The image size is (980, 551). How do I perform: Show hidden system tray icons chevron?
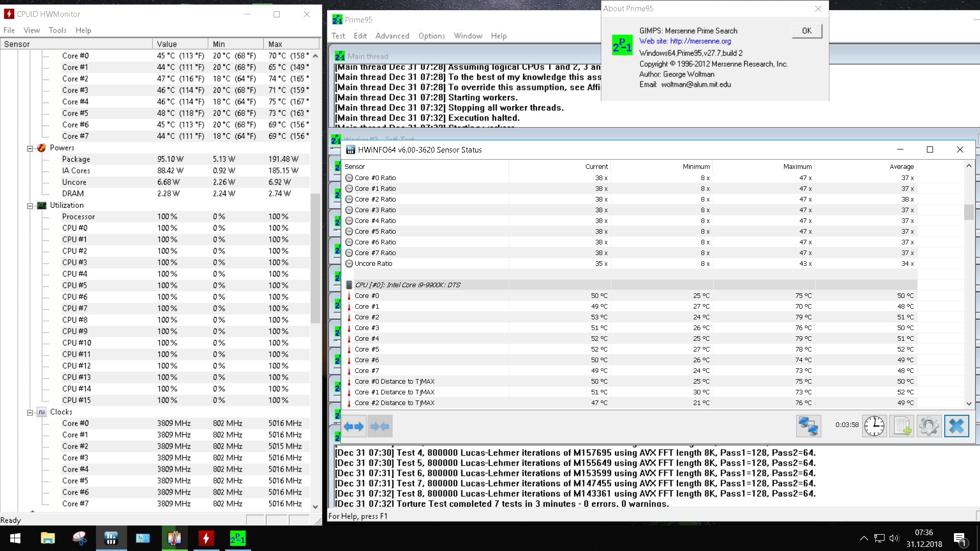coord(864,538)
